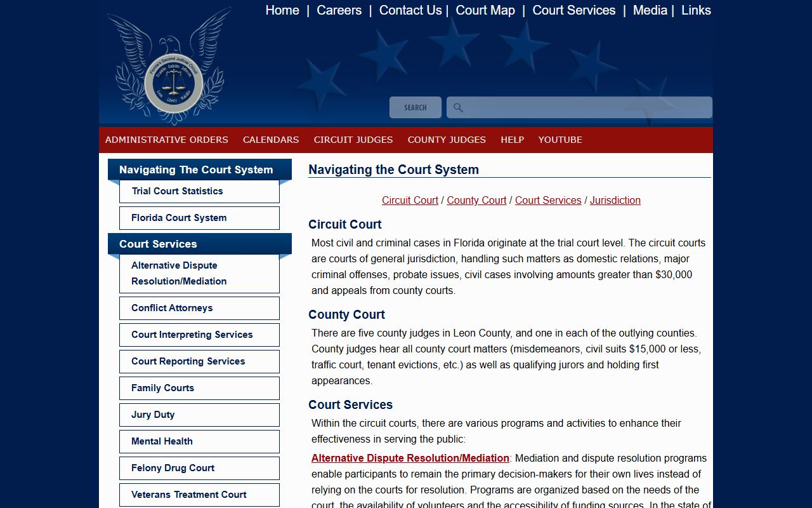Open Links in top navigation
The image size is (812, 508).
[696, 10]
